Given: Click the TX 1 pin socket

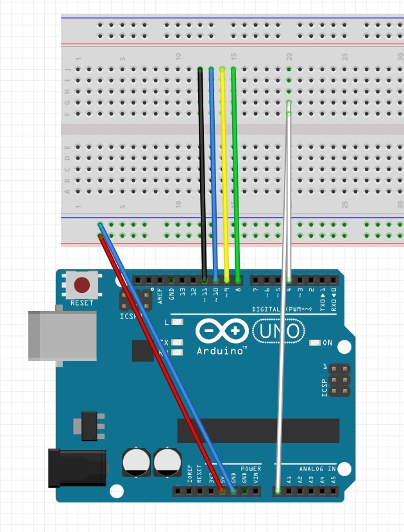Looking at the screenshot, I should [323, 280].
